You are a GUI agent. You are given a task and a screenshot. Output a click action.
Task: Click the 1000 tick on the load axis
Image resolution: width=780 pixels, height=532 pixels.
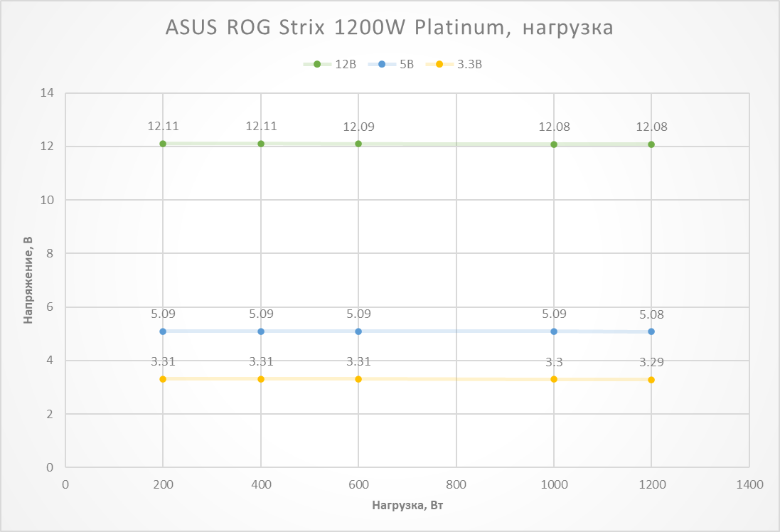tap(554, 485)
